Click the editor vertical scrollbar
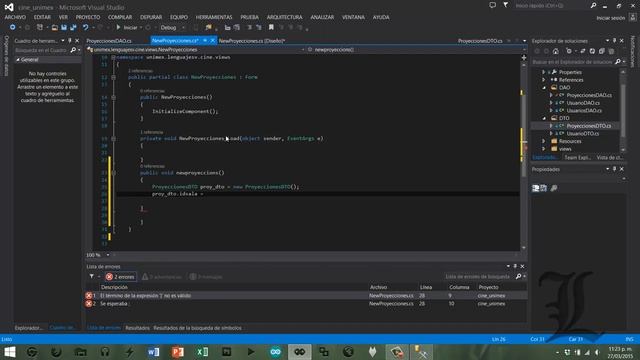 (524, 155)
